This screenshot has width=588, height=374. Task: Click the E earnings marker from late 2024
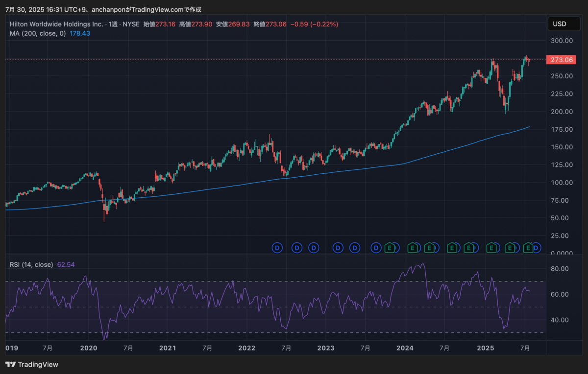(469, 248)
